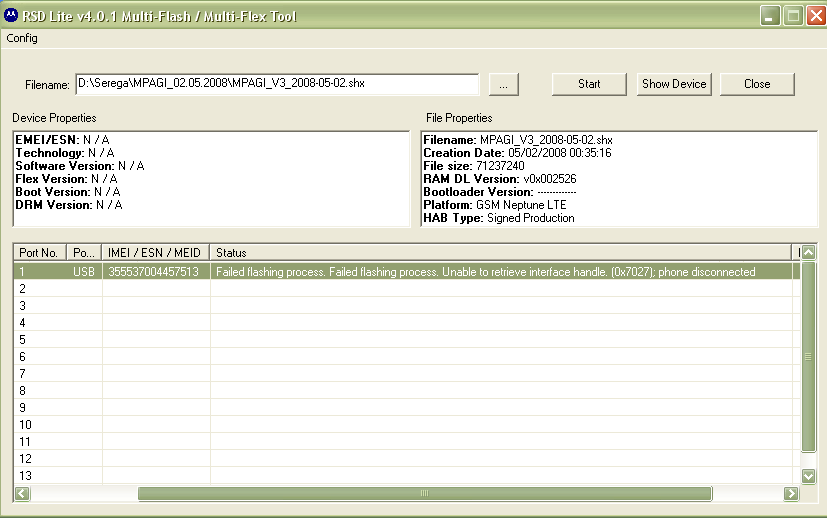
Task: Click the Platform: GSM Neptune LTE line
Action: pyautogui.click(x=495, y=205)
